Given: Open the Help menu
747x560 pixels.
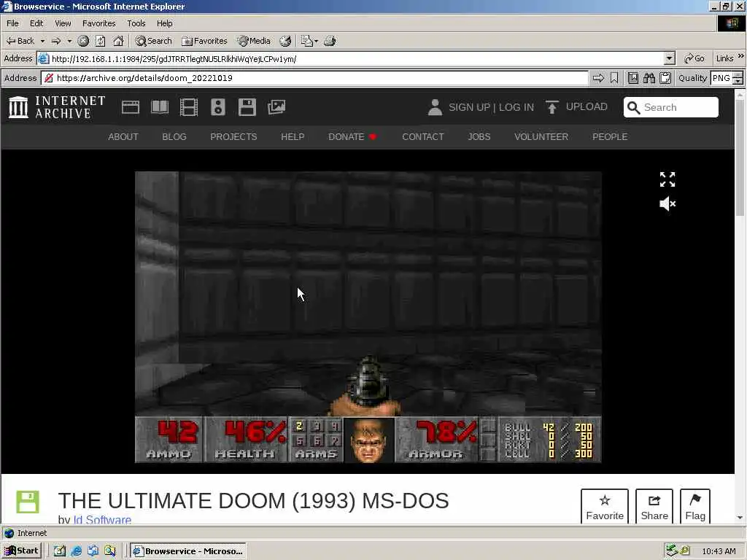Looking at the screenshot, I should 165,23.
